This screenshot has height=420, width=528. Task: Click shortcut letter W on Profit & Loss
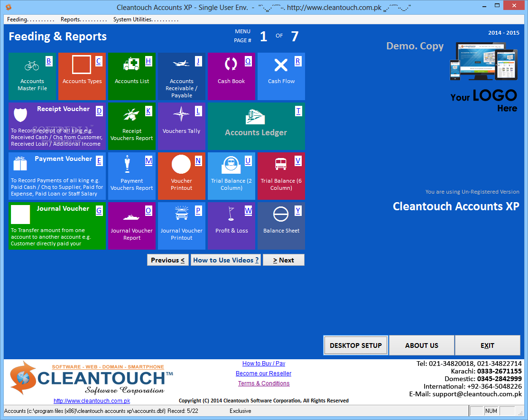pyautogui.click(x=248, y=211)
